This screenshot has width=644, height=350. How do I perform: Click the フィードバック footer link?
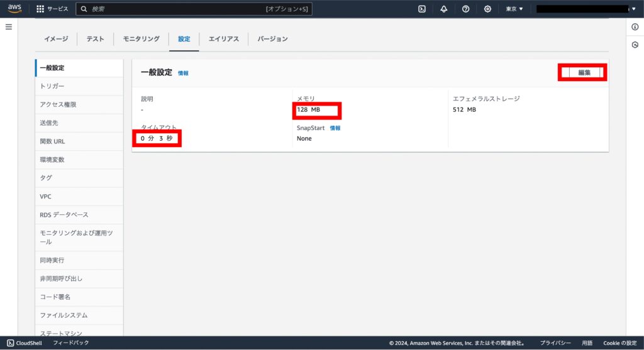point(71,342)
